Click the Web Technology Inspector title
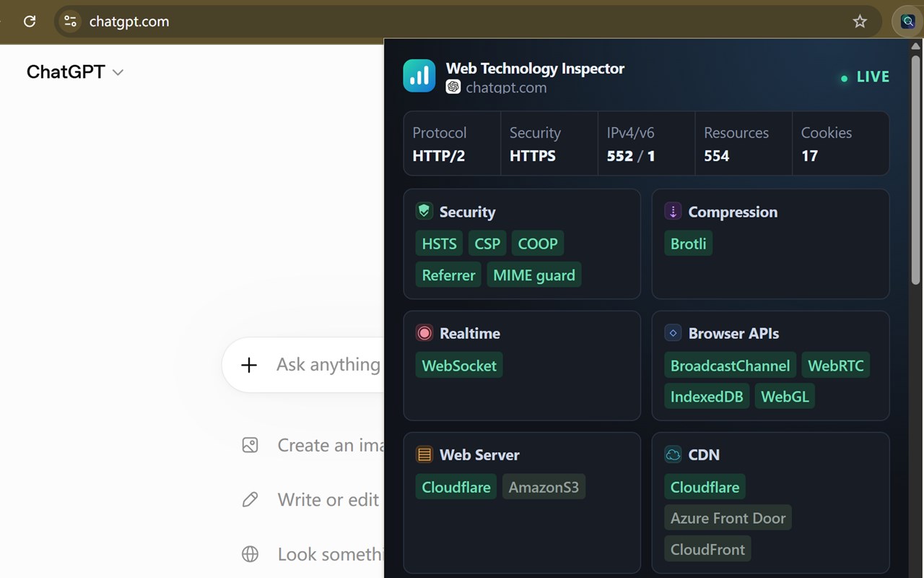Screen dimensions: 924x578 click(x=535, y=69)
